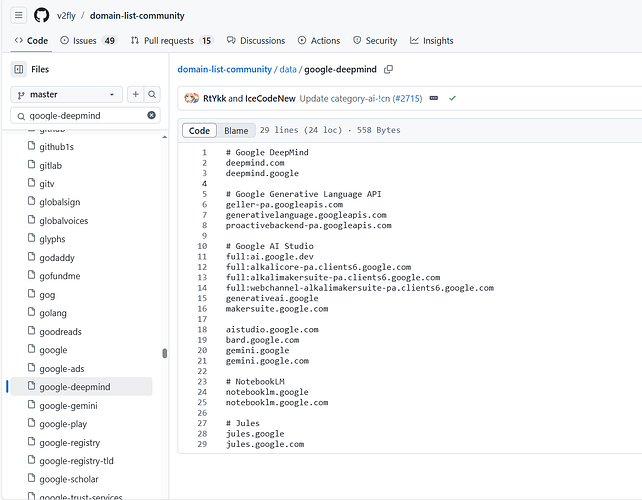Viewport: 642px width, 500px height.
Task: Click the add file plus button
Action: point(136,95)
